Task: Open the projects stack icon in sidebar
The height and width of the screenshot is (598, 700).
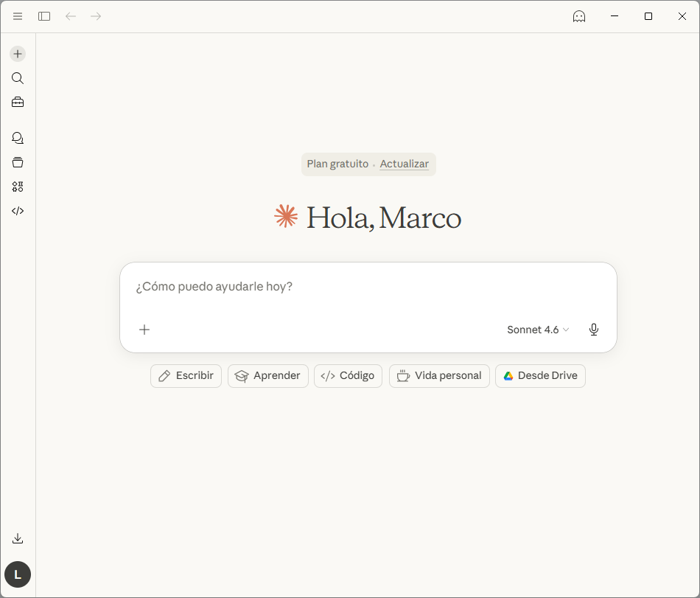Action: pos(18,162)
